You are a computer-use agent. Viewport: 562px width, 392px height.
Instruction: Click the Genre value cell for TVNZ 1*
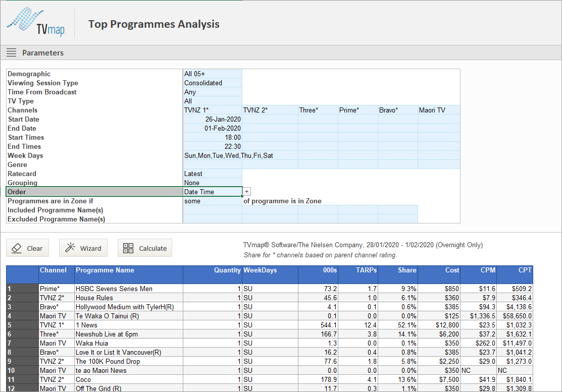tap(213, 164)
